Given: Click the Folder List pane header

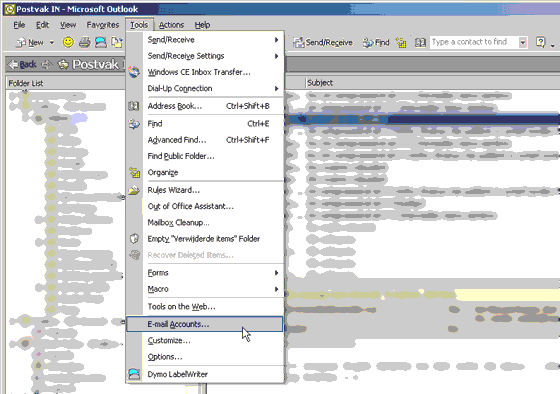Looking at the screenshot, I should coord(66,83).
